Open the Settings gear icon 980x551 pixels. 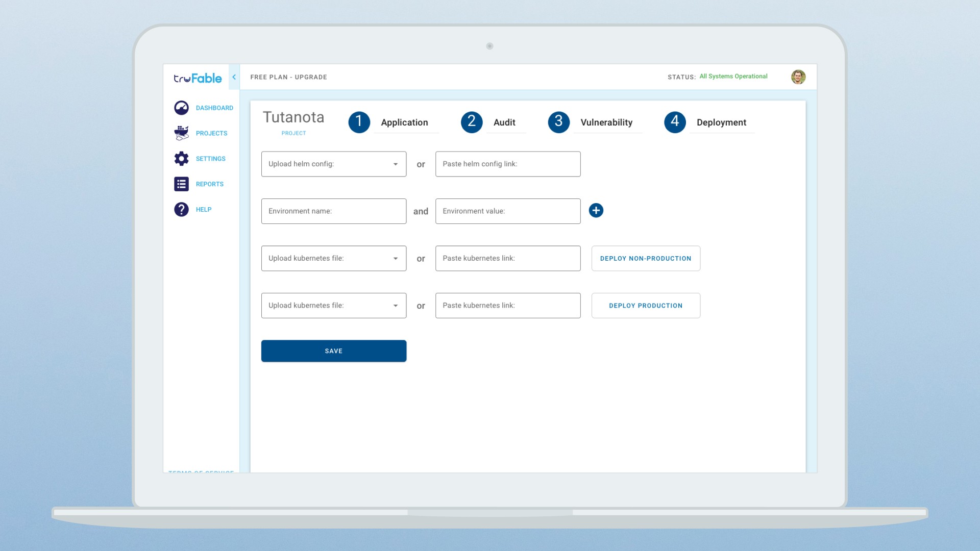181,159
